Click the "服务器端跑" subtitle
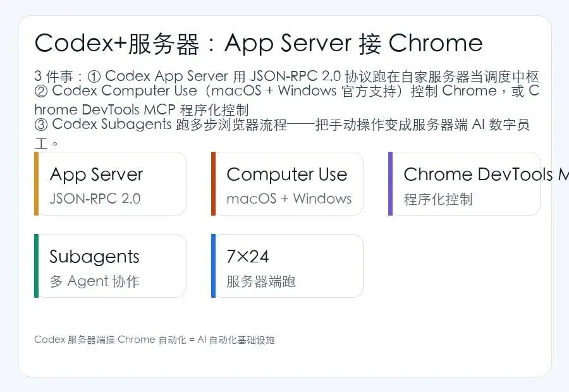Screen dimensions: 569x392 point(261,281)
